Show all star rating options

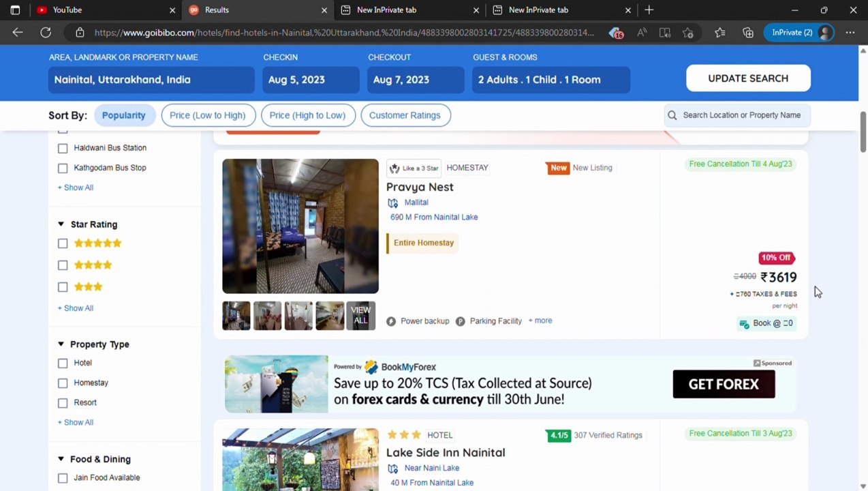coord(76,308)
